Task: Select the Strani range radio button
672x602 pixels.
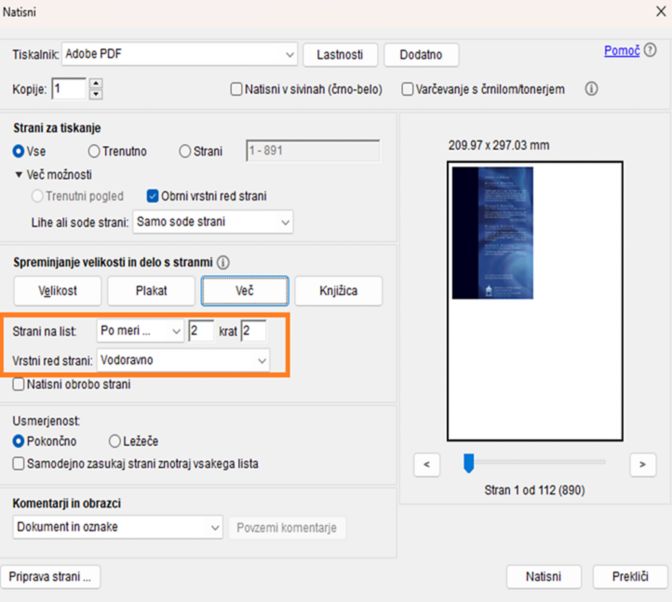Action: click(185, 151)
